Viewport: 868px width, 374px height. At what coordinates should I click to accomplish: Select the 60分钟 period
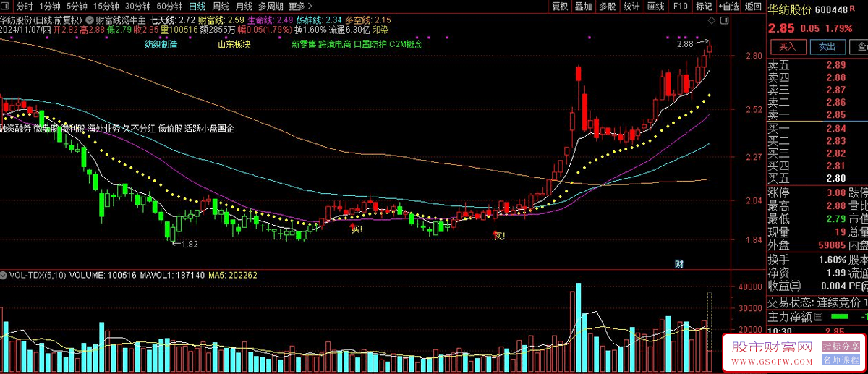pos(169,6)
